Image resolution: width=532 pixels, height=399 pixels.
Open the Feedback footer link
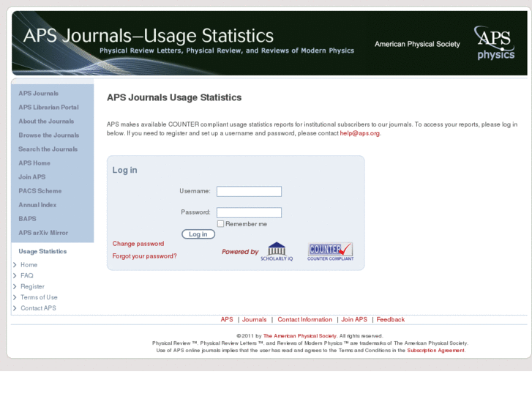click(391, 319)
